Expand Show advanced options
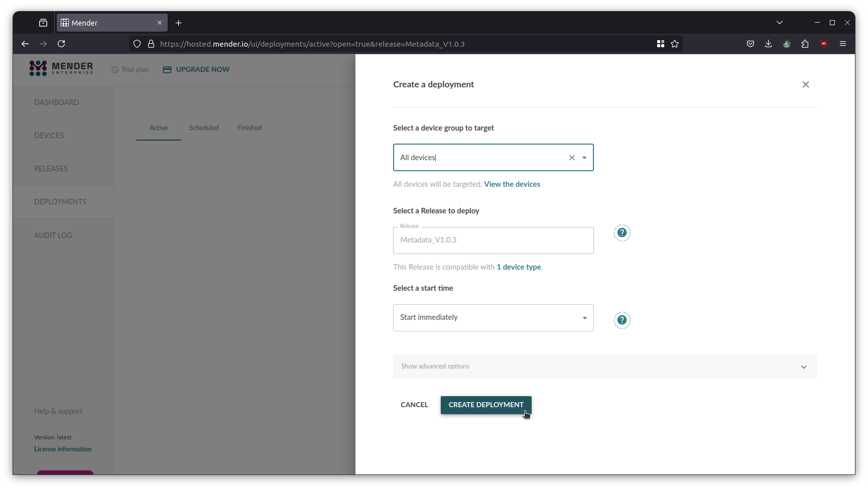868x489 pixels. click(x=604, y=367)
